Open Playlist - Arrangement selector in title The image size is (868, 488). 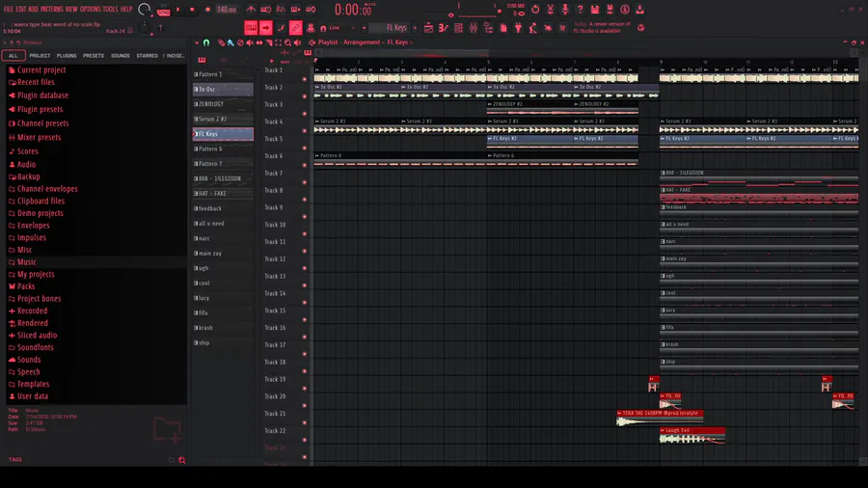click(x=349, y=42)
